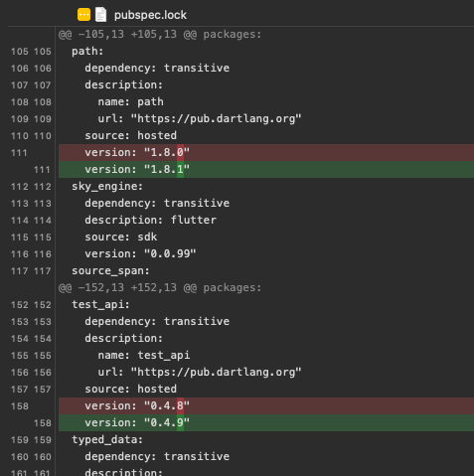The image size is (474, 476).
Task: Select the first hunk header at -105,13
Action: [x=160, y=34]
